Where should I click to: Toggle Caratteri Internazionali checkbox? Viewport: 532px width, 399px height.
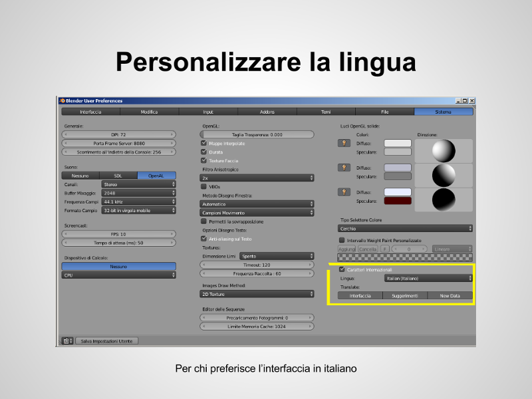(x=342, y=269)
